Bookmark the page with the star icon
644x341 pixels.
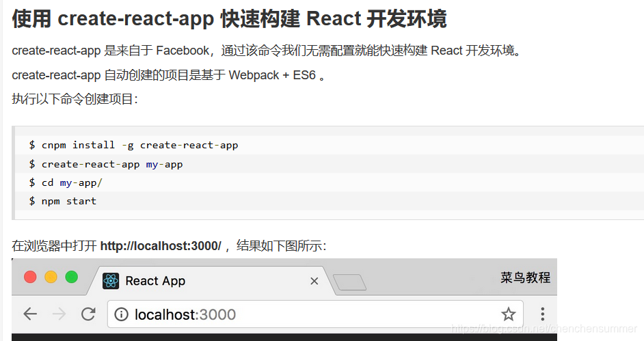coord(508,314)
